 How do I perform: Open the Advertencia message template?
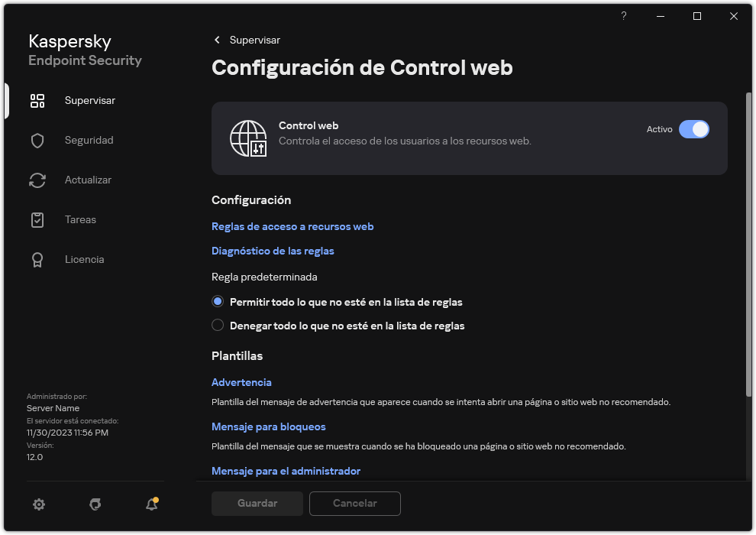coord(241,382)
